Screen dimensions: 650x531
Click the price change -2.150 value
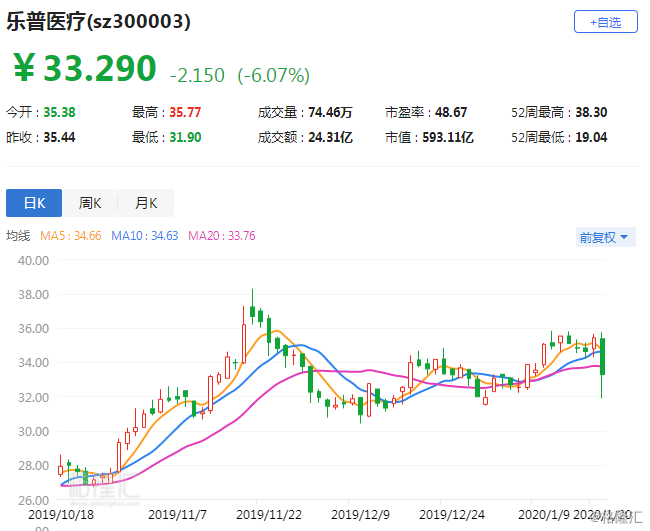197,75
